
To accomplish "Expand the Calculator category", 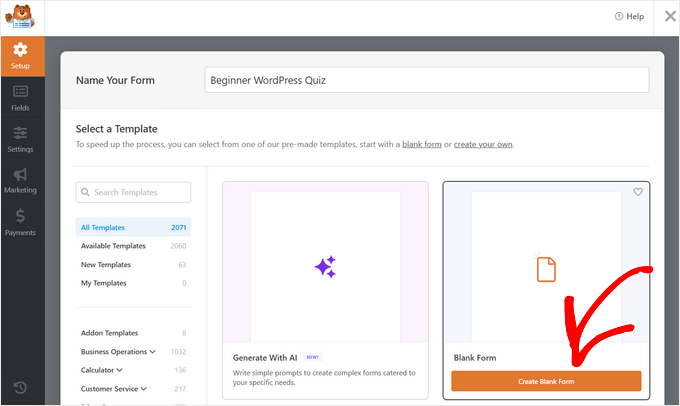I will pyautogui.click(x=105, y=370).
